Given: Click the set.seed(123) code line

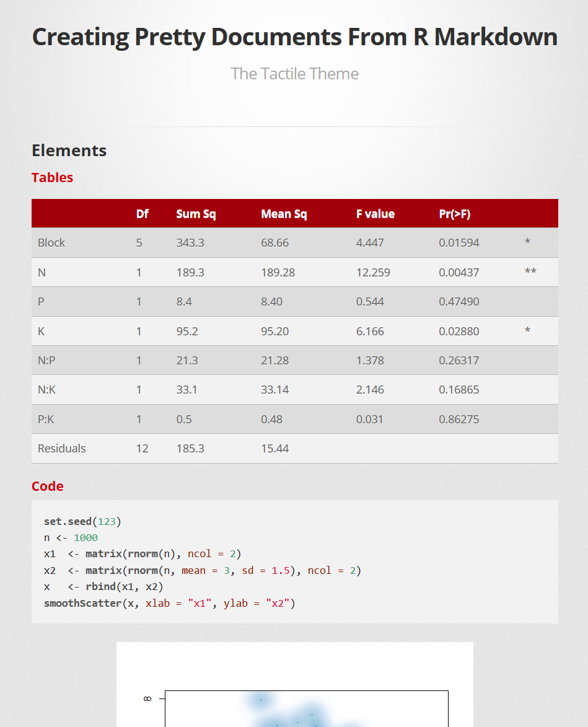Looking at the screenshot, I should [x=82, y=522].
